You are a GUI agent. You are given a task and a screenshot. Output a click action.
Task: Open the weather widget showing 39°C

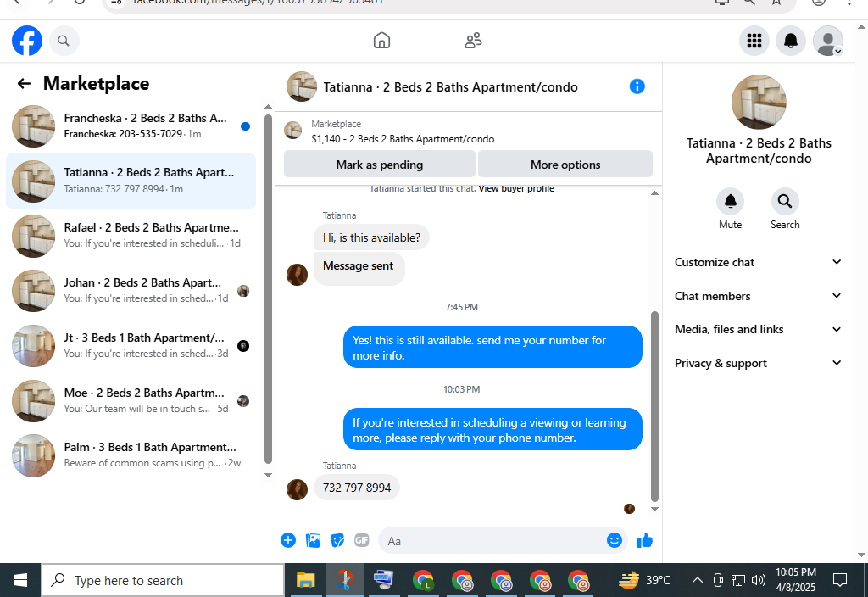[x=644, y=580]
